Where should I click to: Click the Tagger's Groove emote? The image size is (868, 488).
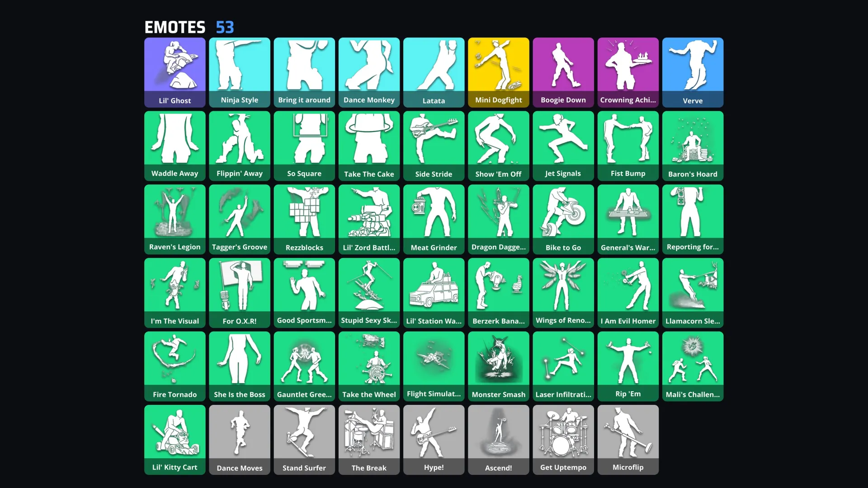point(240,220)
